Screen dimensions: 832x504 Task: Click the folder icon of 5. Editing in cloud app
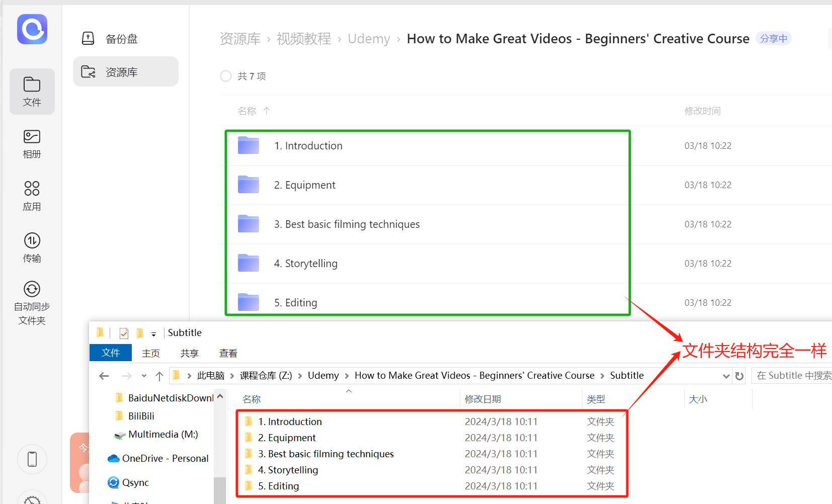(248, 302)
